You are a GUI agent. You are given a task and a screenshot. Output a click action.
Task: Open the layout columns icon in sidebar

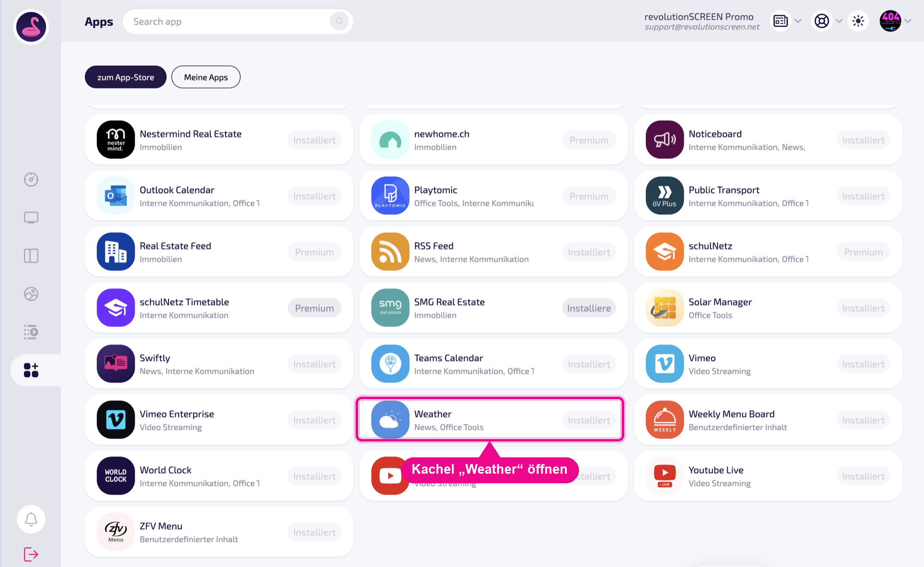(x=31, y=256)
